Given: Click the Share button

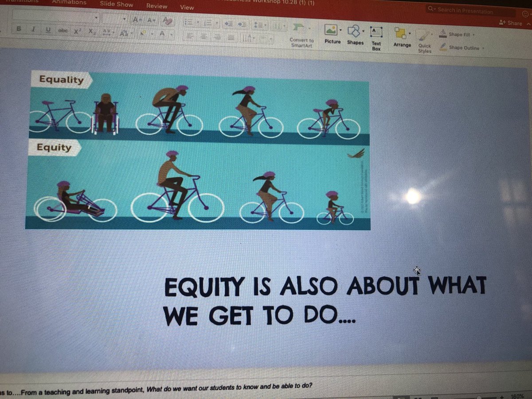Looking at the screenshot, I should click(511, 23).
